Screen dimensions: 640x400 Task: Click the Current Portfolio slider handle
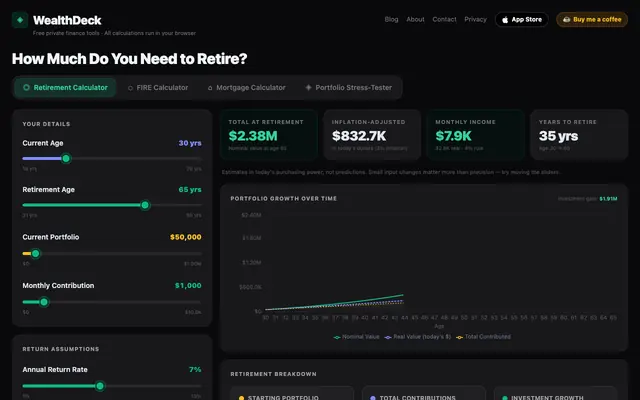[36, 253]
